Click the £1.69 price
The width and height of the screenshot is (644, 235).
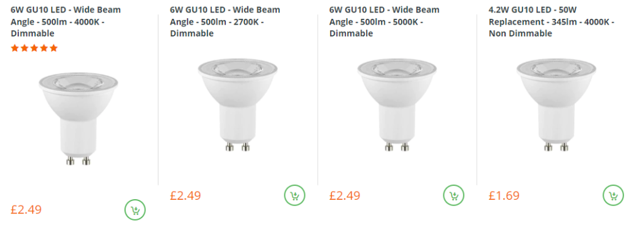click(x=504, y=195)
